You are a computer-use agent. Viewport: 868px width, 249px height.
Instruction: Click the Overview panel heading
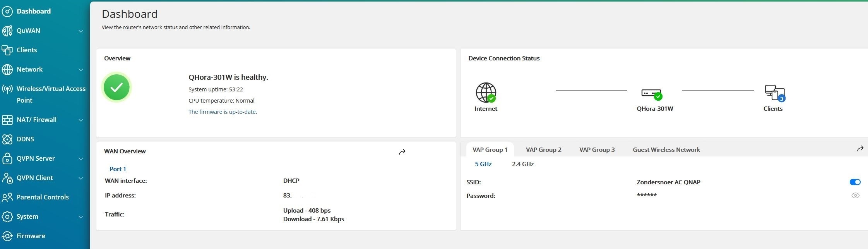pyautogui.click(x=117, y=58)
